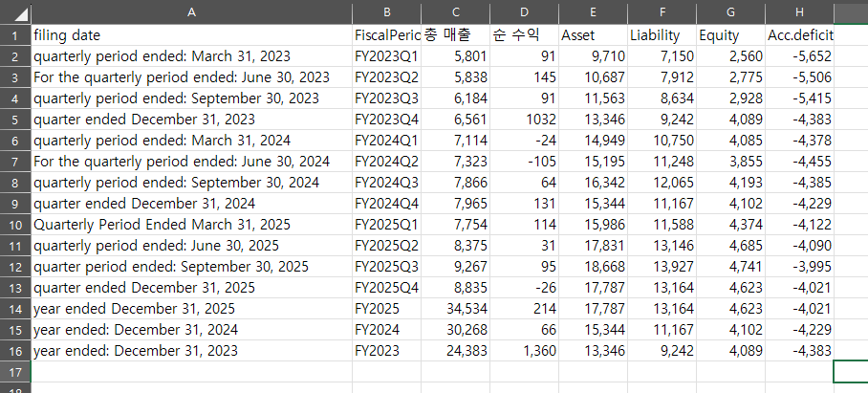Click the 'filing date' header cell
This screenshot has height=393, width=868.
point(191,35)
